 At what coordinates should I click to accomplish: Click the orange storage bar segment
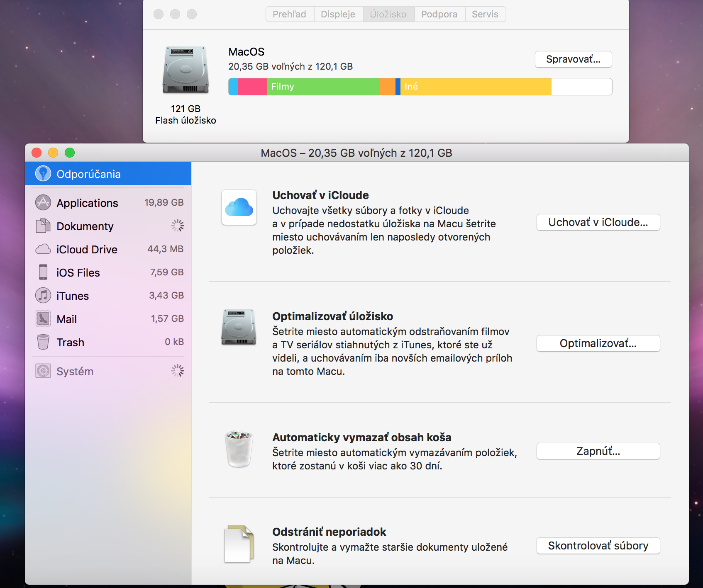click(388, 87)
